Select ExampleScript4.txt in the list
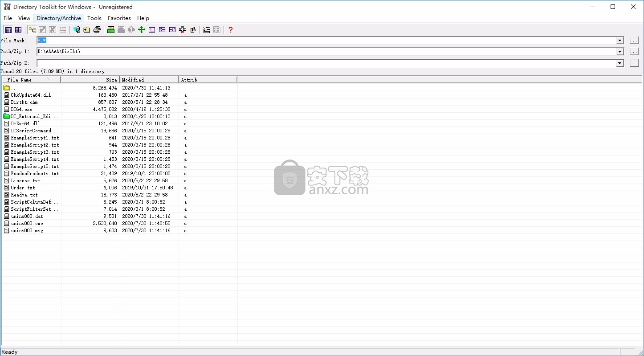Screen dimensions: 644x356 pyautogui.click(x=35, y=159)
